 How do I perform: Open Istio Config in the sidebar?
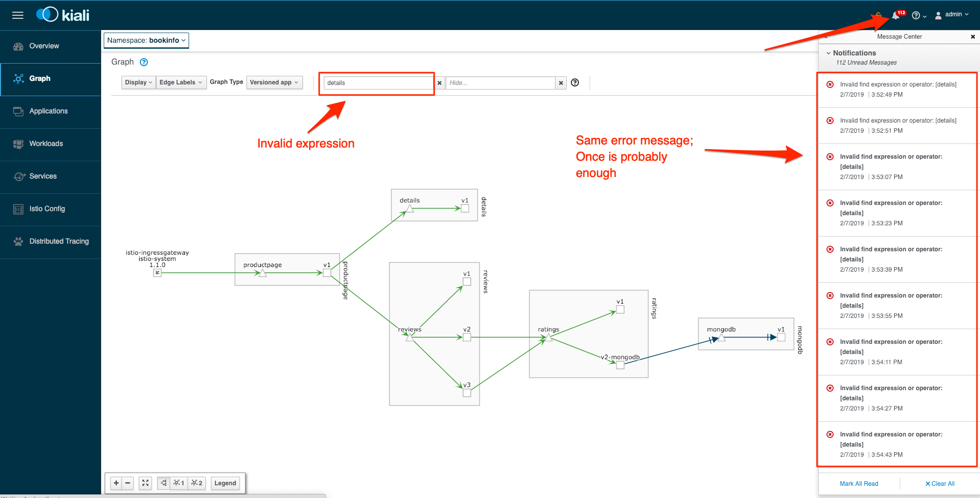[50, 209]
